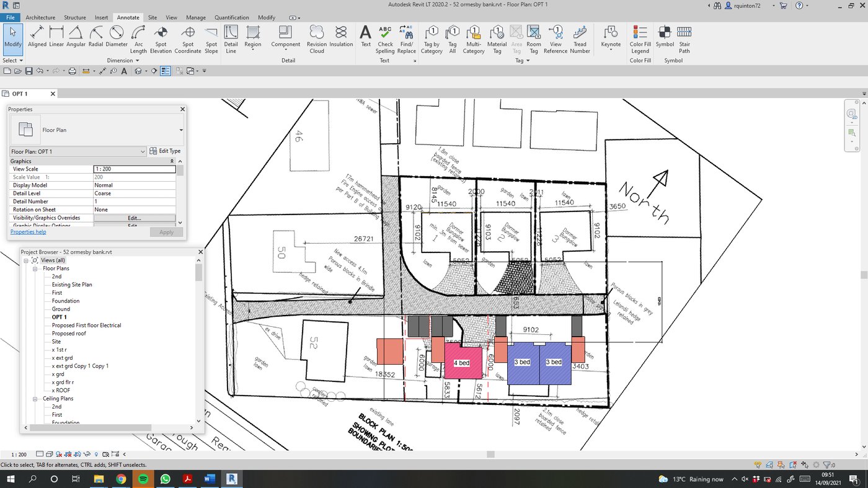The width and height of the screenshot is (868, 488).
Task: Expand the Floor Plan type selector arrow
Action: [x=181, y=130]
